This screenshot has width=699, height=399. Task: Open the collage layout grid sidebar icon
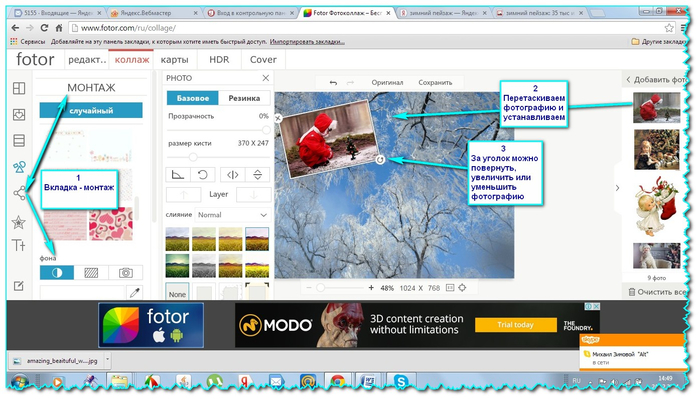19,88
